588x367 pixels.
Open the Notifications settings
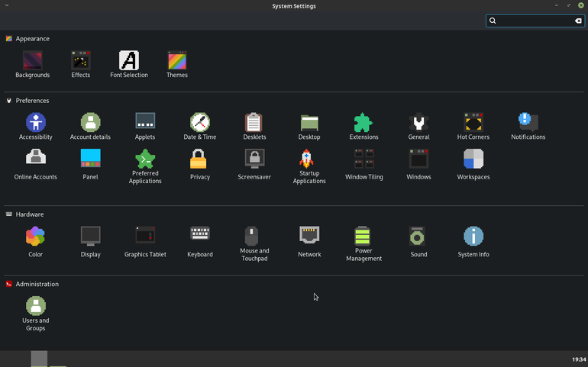[528, 127]
